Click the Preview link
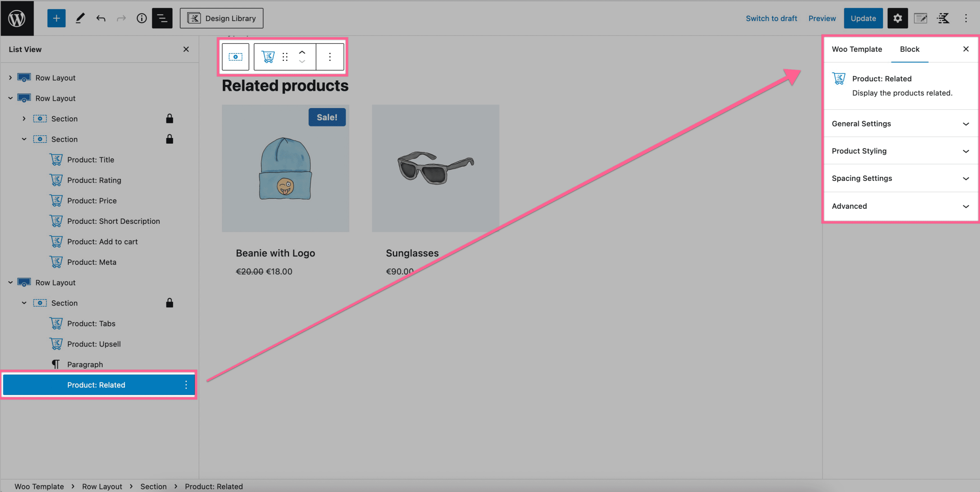 click(x=822, y=18)
